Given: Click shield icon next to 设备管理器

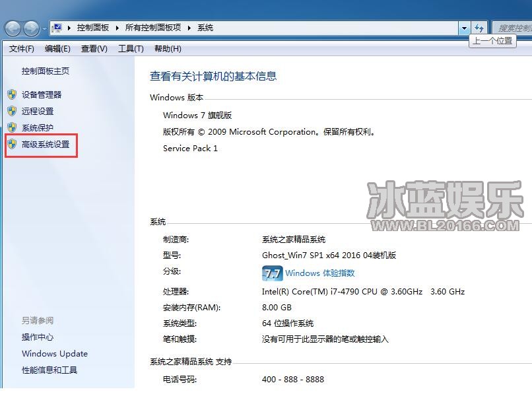Looking at the screenshot, I should pos(12,94).
